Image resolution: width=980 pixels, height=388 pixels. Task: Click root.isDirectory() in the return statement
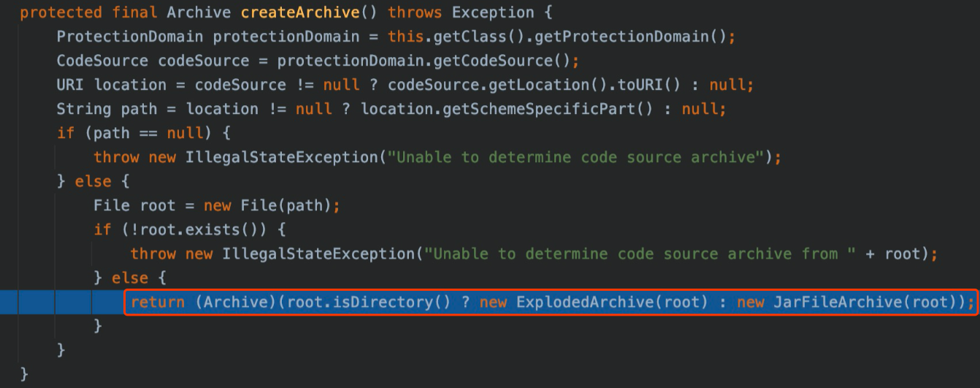(370, 302)
